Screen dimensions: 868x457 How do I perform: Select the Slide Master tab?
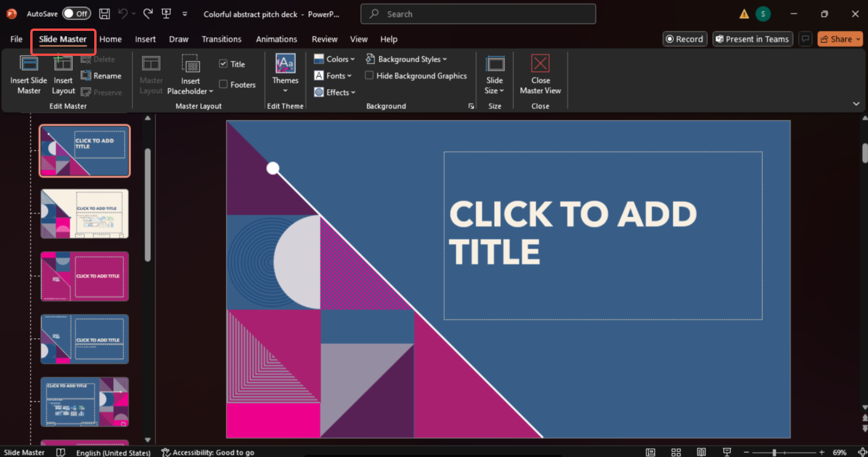tap(63, 39)
